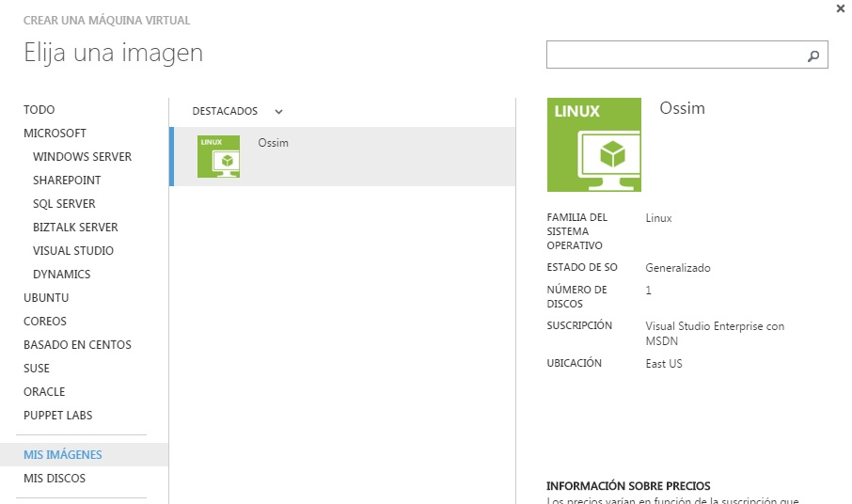Select the CoreOS category
This screenshot has width=852, height=504.
pyautogui.click(x=45, y=322)
